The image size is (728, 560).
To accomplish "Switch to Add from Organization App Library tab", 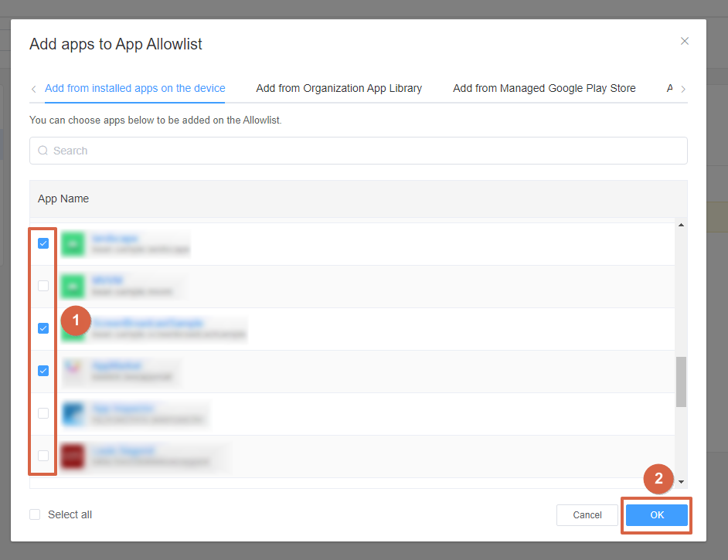I will tap(339, 88).
